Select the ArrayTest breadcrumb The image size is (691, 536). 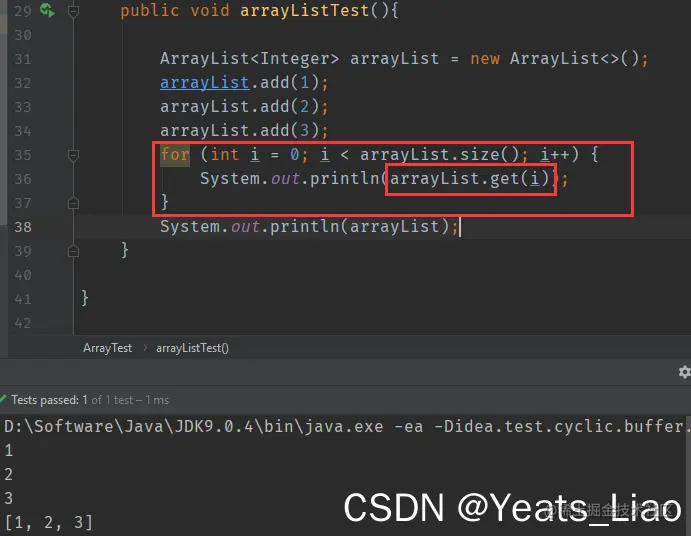click(107, 348)
